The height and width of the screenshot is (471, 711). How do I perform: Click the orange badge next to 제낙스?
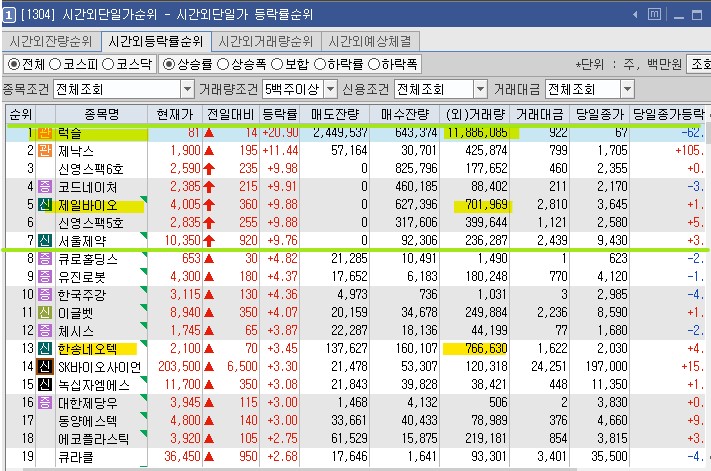pyautogui.click(x=45, y=150)
